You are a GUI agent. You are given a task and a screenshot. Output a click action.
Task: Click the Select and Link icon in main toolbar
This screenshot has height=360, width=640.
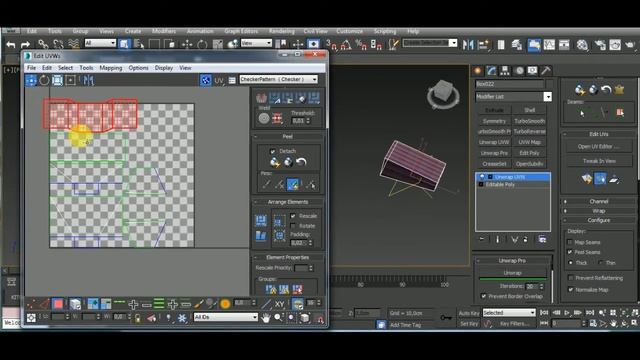(x=43, y=44)
